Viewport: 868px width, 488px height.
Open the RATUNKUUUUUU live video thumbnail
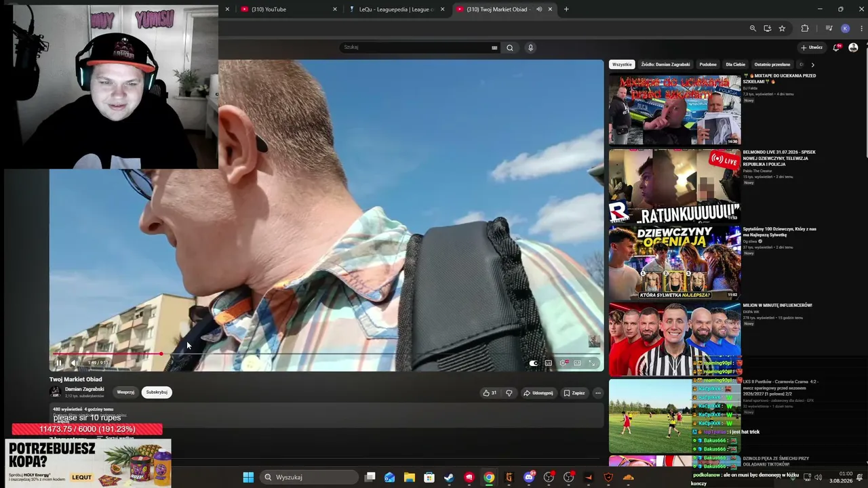click(x=675, y=186)
